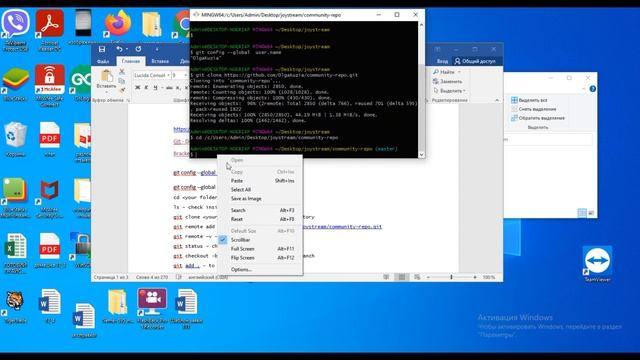
Task: Collapse the Word ribbon with the chevron
Action: pos(497,100)
